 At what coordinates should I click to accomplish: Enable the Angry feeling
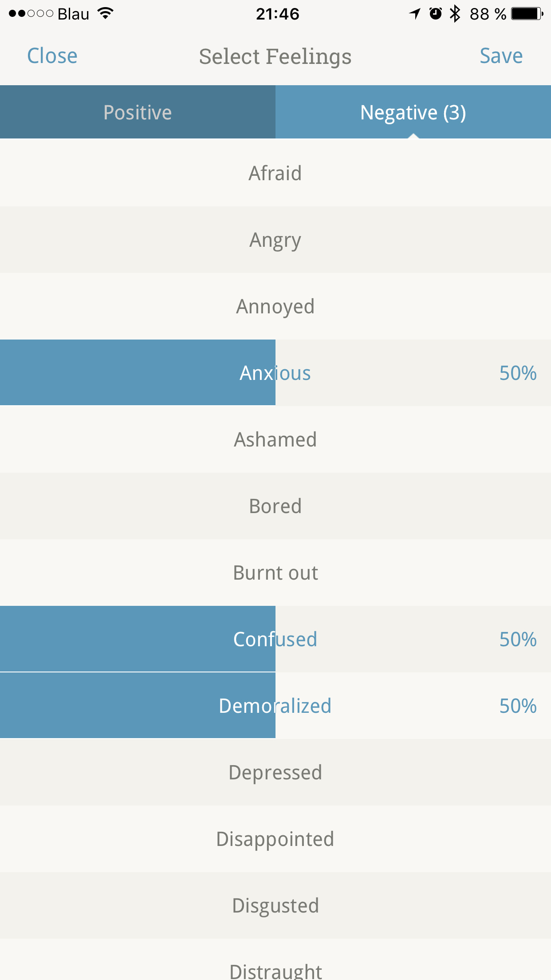(275, 240)
